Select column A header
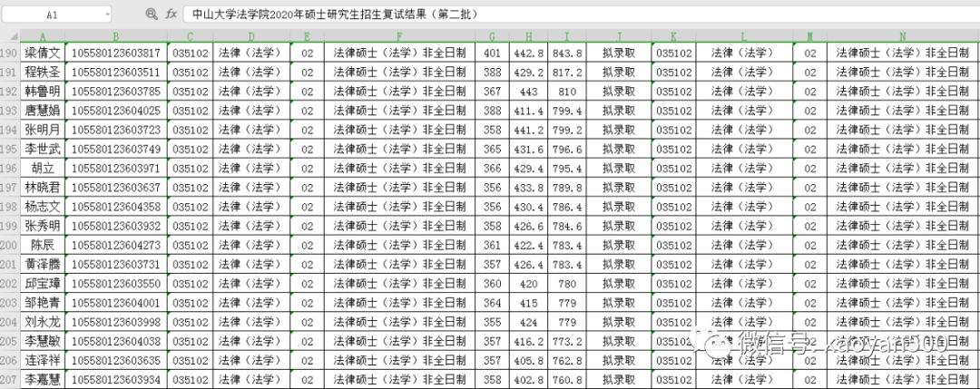This screenshot has height=389, width=980. click(44, 37)
